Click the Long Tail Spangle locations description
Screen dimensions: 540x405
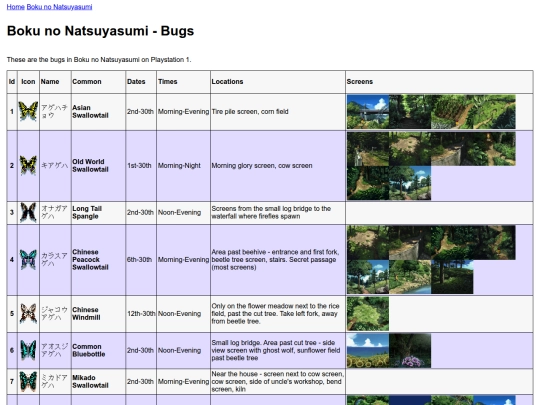pyautogui.click(x=271, y=212)
